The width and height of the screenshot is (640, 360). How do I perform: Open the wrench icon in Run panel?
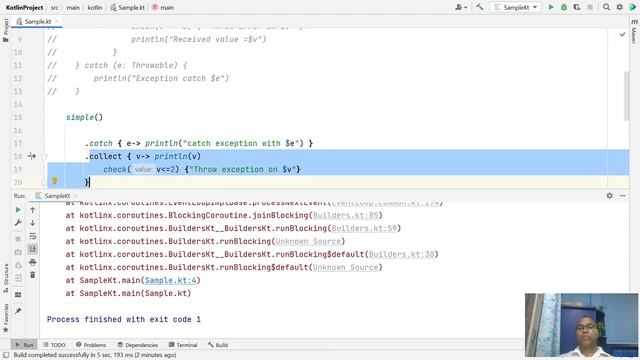click(x=18, y=223)
